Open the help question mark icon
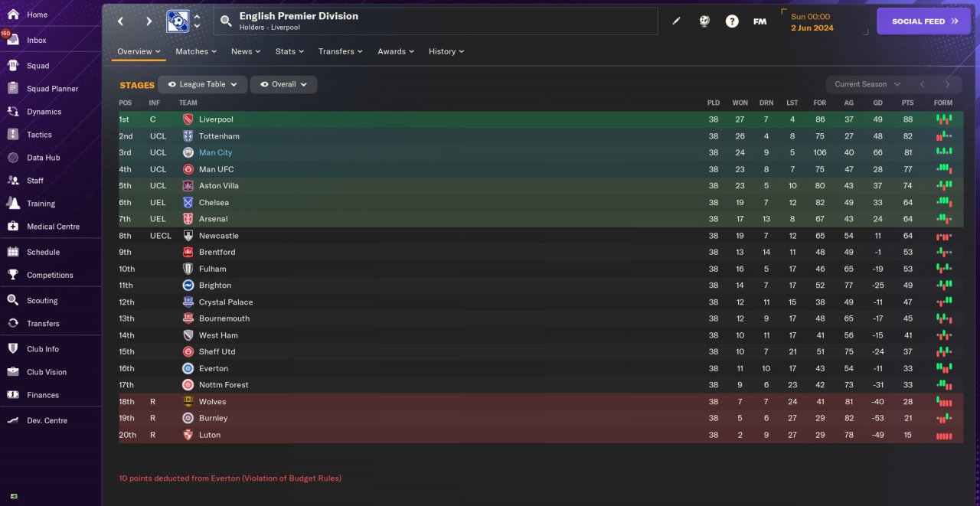This screenshot has width=980, height=506. [x=732, y=21]
